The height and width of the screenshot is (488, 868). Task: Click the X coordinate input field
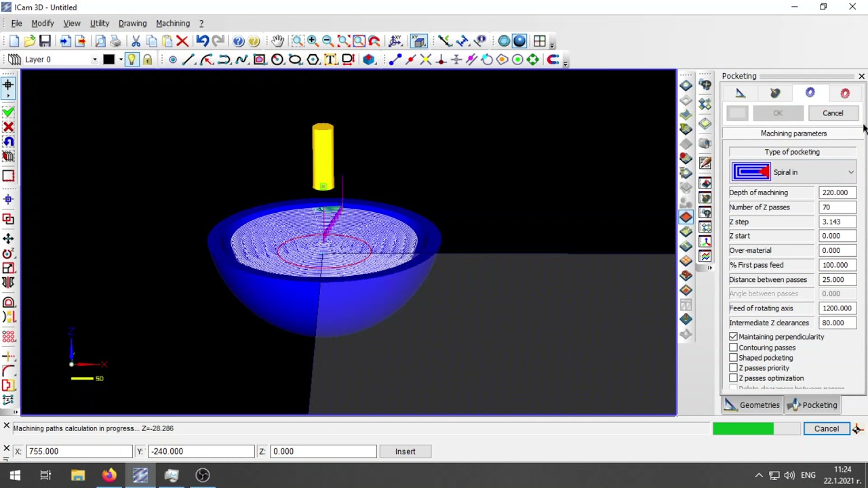tap(79, 451)
